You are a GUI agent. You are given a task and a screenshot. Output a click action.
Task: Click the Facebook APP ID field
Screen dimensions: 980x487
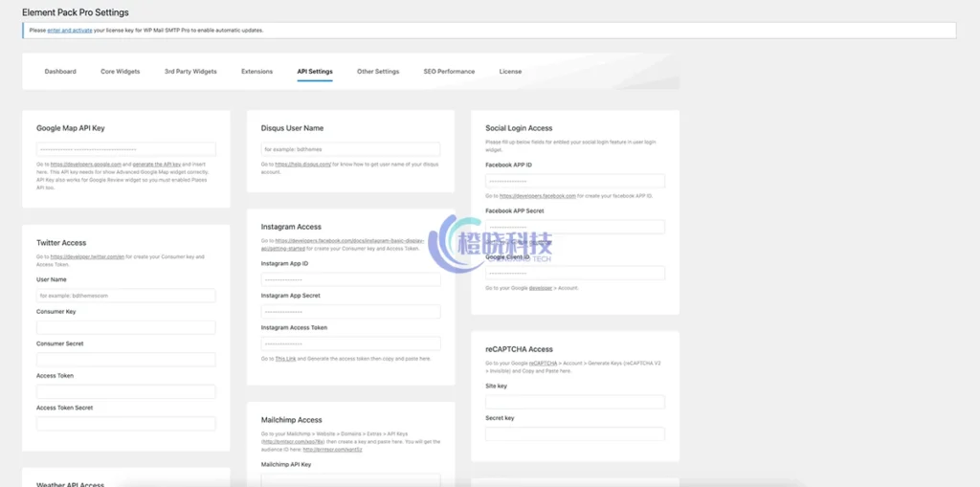point(574,181)
